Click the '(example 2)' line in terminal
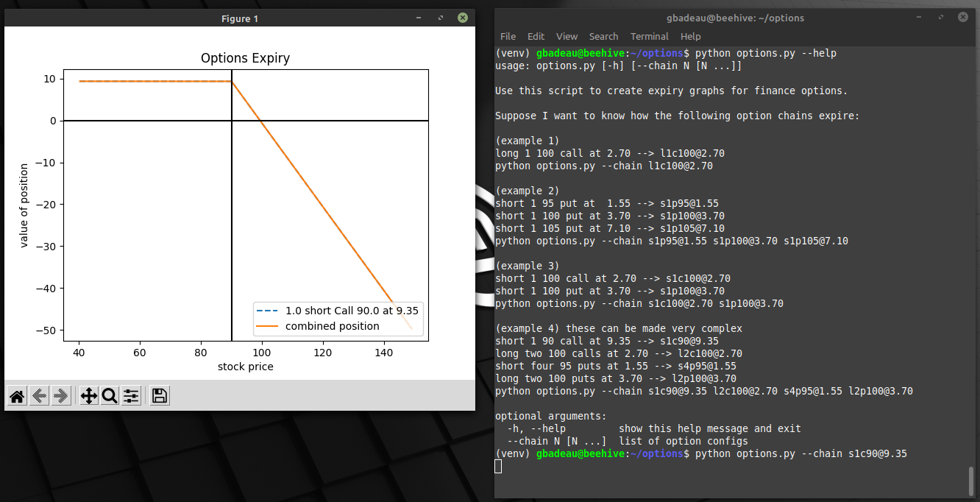 [528, 191]
